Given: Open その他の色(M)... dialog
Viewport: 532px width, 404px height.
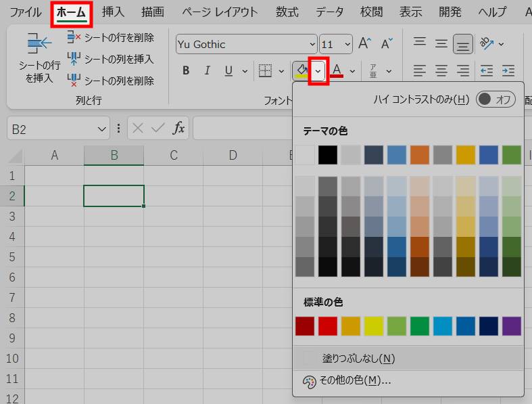Looking at the screenshot, I should click(x=408, y=380).
